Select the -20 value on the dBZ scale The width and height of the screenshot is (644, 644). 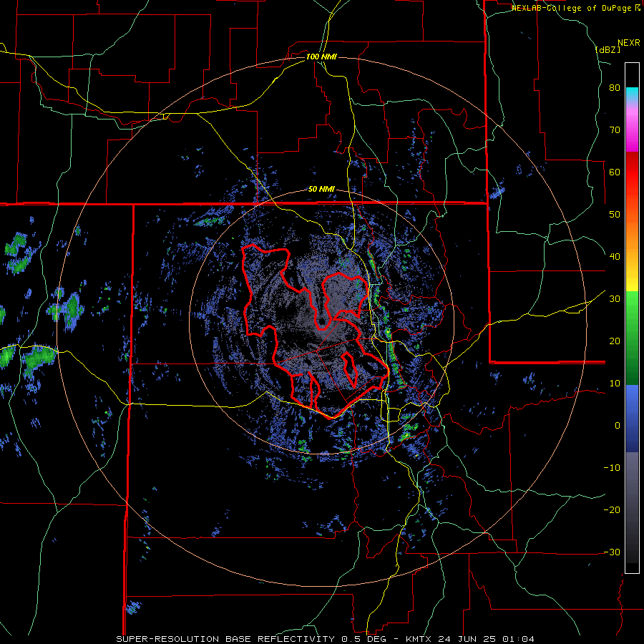point(612,510)
